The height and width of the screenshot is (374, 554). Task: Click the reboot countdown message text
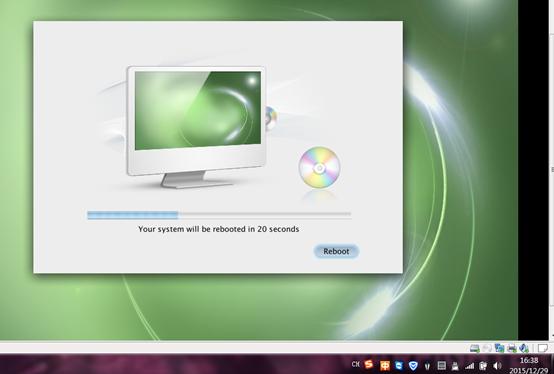(x=218, y=229)
